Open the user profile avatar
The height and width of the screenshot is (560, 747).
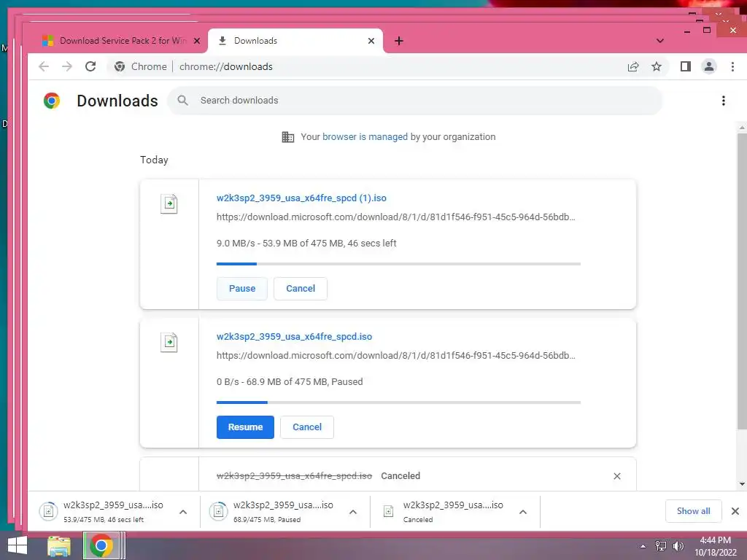coord(709,66)
